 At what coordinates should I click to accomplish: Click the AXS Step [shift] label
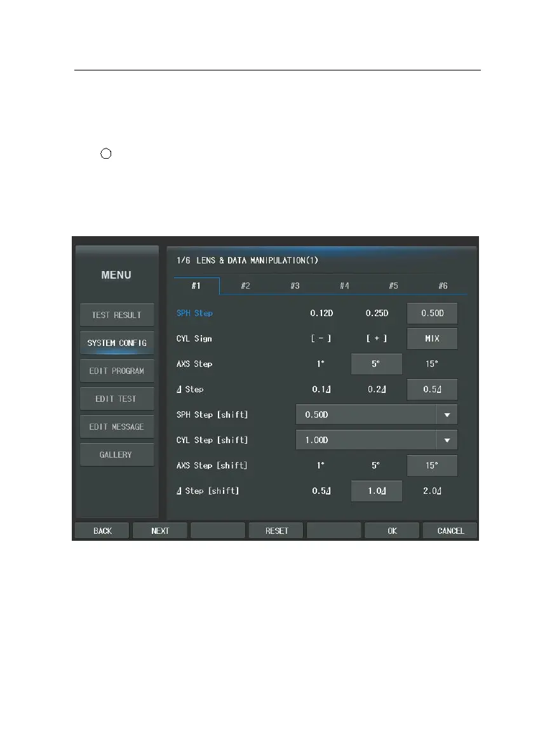coord(212,466)
